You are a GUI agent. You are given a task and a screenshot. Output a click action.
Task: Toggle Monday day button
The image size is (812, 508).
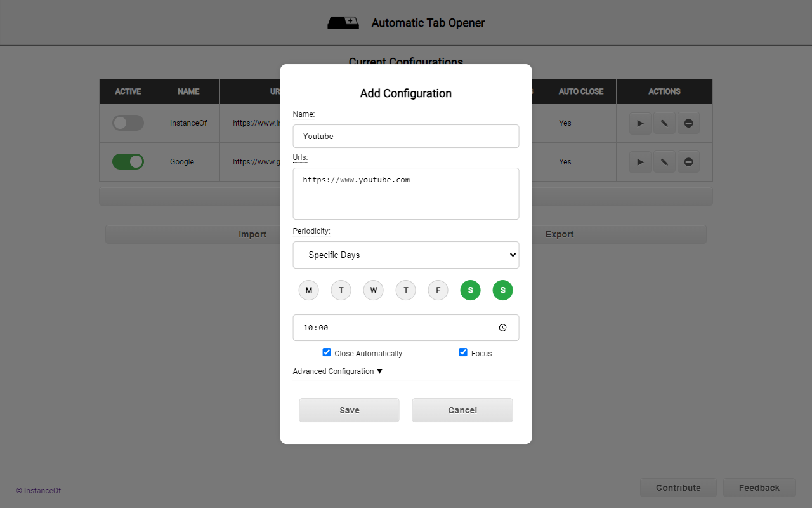pos(309,290)
